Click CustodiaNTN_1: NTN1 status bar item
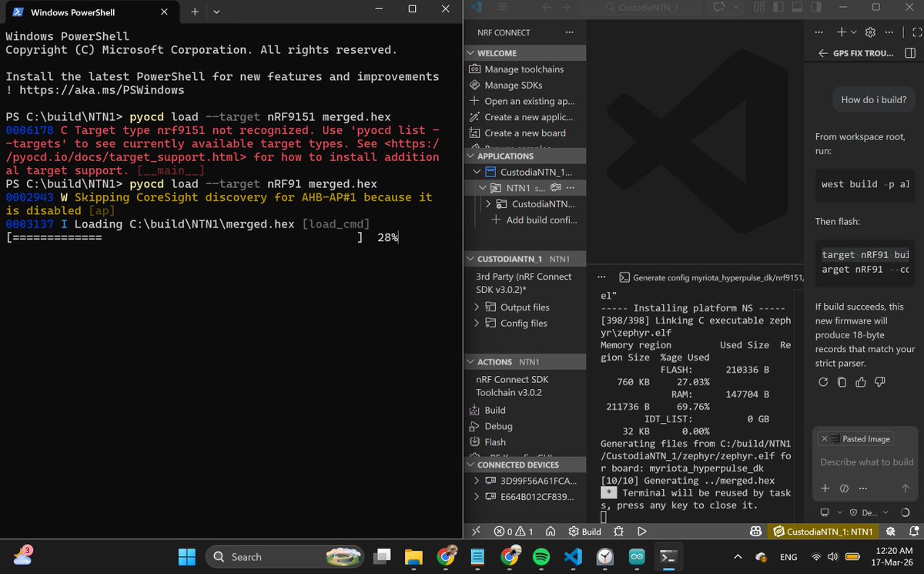 tap(823, 531)
